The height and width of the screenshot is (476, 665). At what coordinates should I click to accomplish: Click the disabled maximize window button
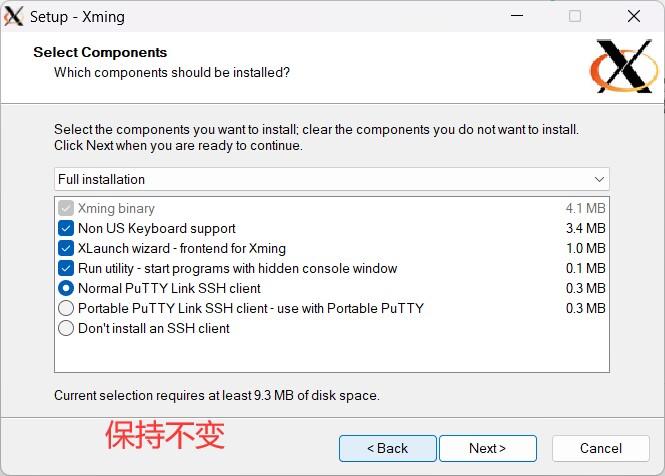(575, 16)
